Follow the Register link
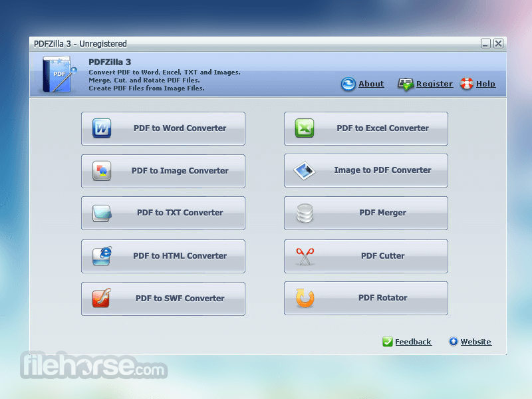532x399 pixels. tap(434, 84)
